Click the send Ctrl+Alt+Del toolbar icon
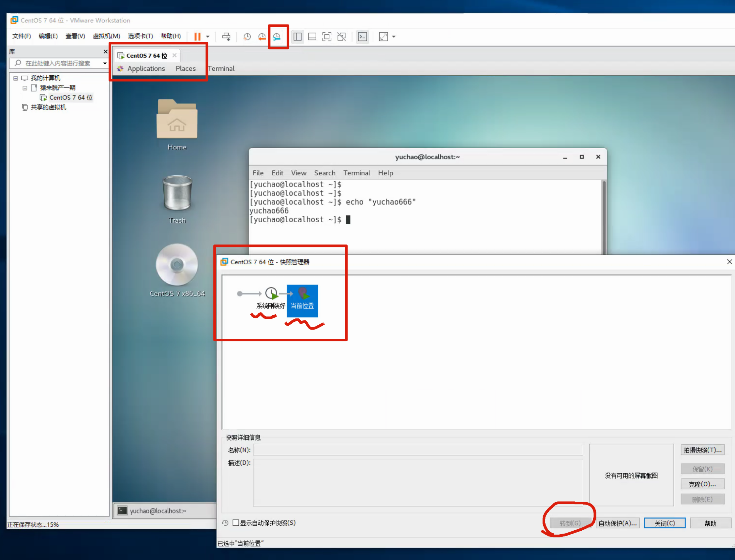Image resolution: width=735 pixels, height=560 pixels. 226,37
